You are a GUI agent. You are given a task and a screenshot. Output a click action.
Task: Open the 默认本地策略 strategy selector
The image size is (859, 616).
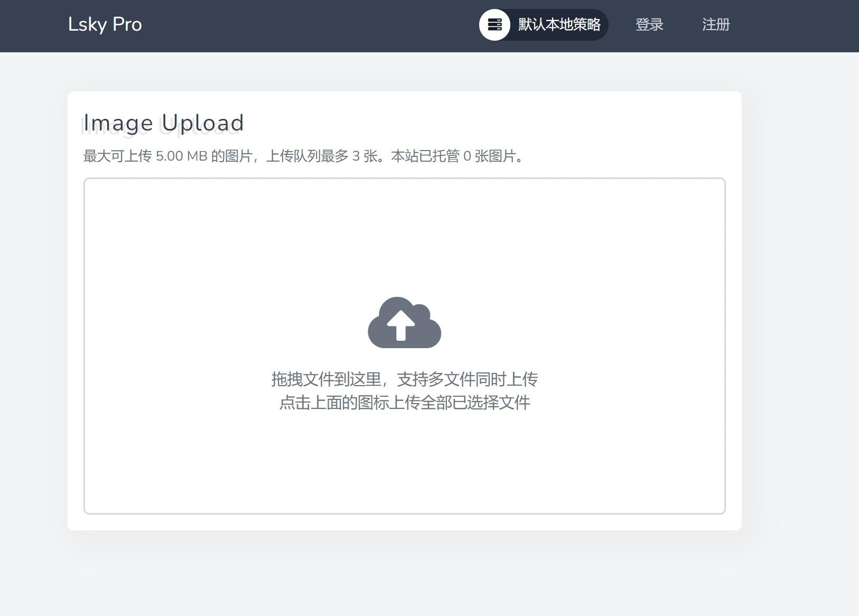pyautogui.click(x=544, y=25)
